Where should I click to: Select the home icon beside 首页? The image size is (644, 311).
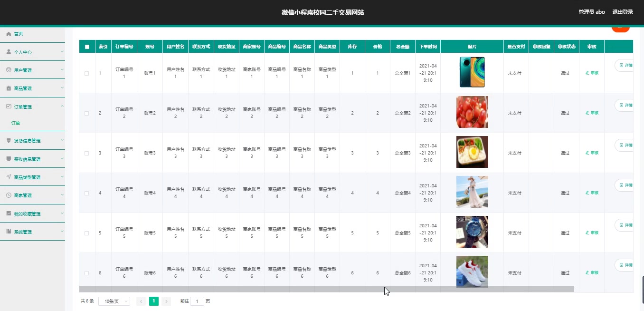pos(8,34)
